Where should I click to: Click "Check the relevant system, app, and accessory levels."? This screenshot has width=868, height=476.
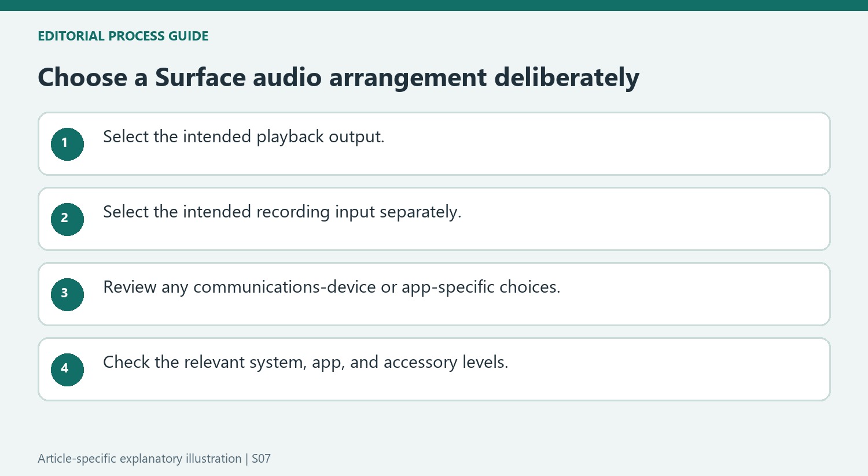(x=306, y=362)
